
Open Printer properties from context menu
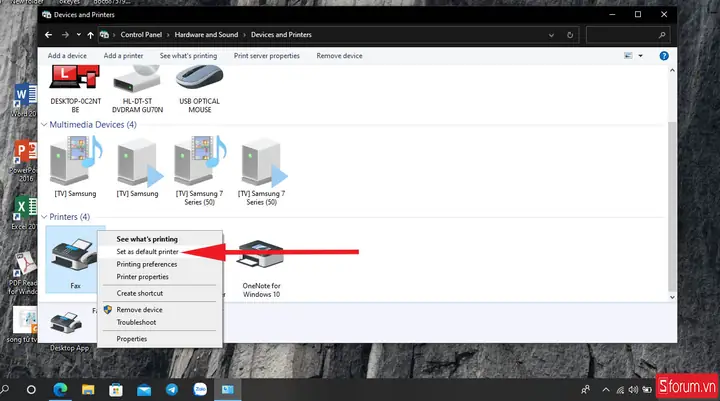tap(142, 277)
